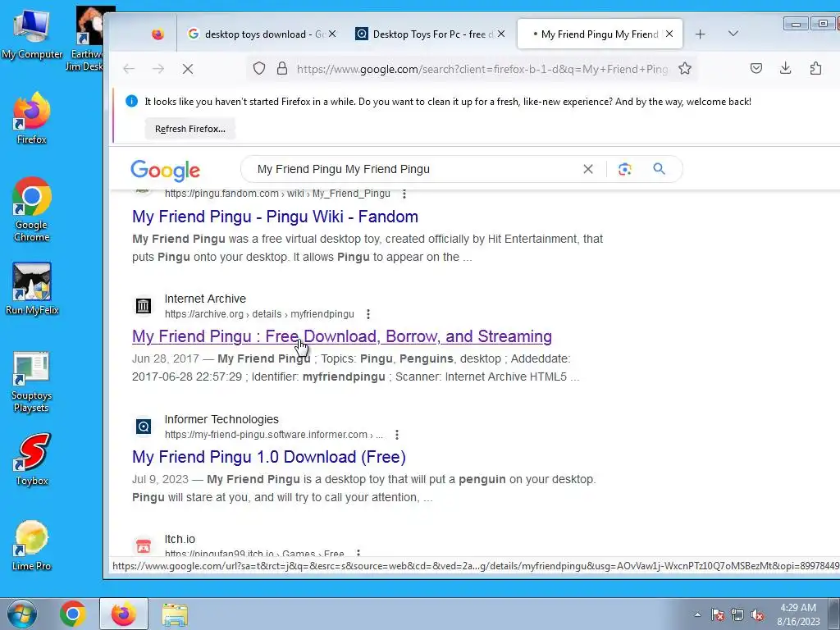Open a new browser tab

tap(700, 34)
